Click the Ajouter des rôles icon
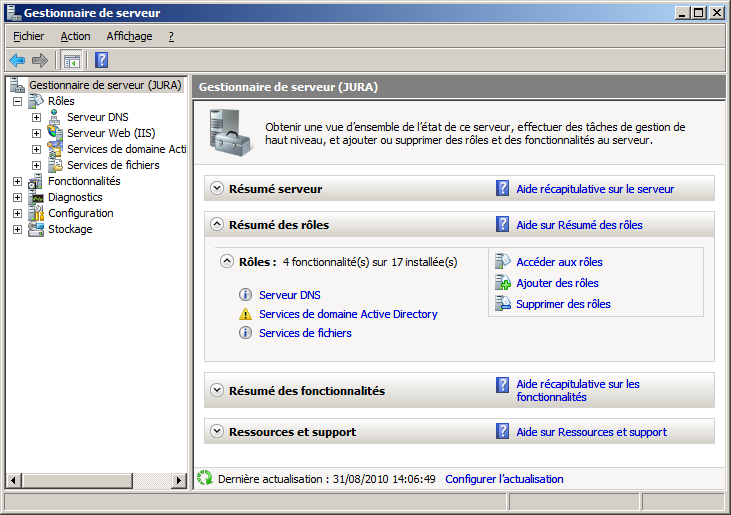The width and height of the screenshot is (731, 515). click(503, 283)
